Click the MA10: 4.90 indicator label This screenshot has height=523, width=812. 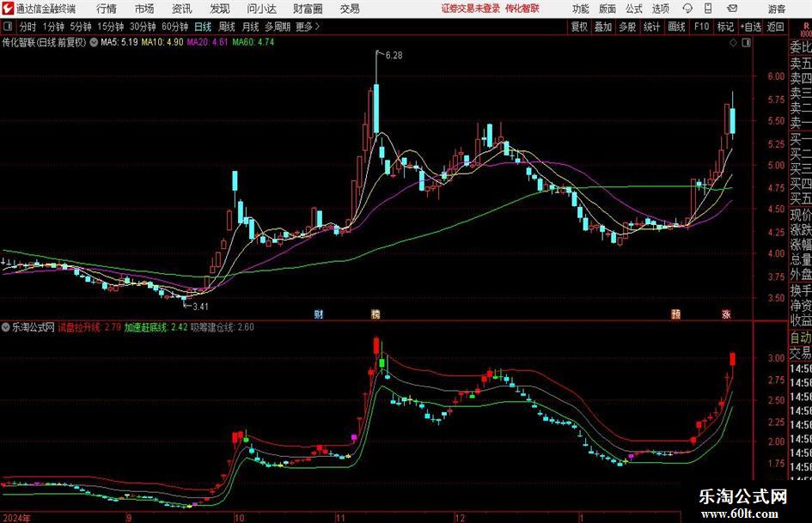pos(162,42)
